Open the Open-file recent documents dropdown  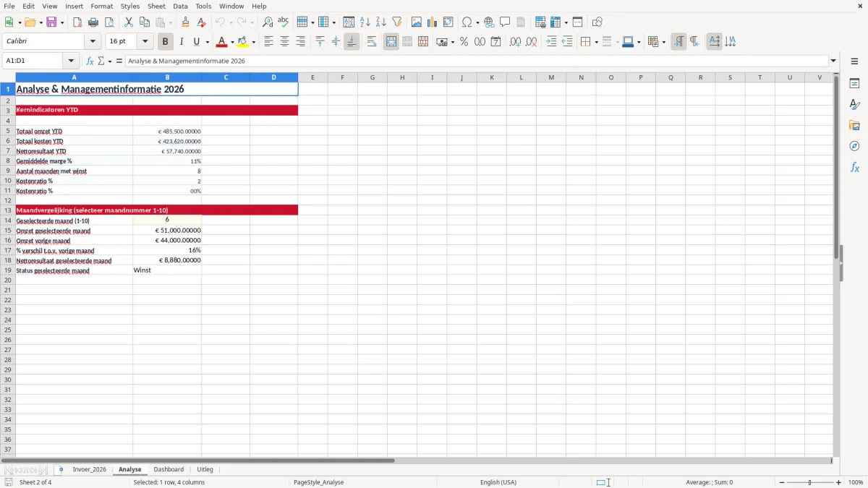[40, 22]
